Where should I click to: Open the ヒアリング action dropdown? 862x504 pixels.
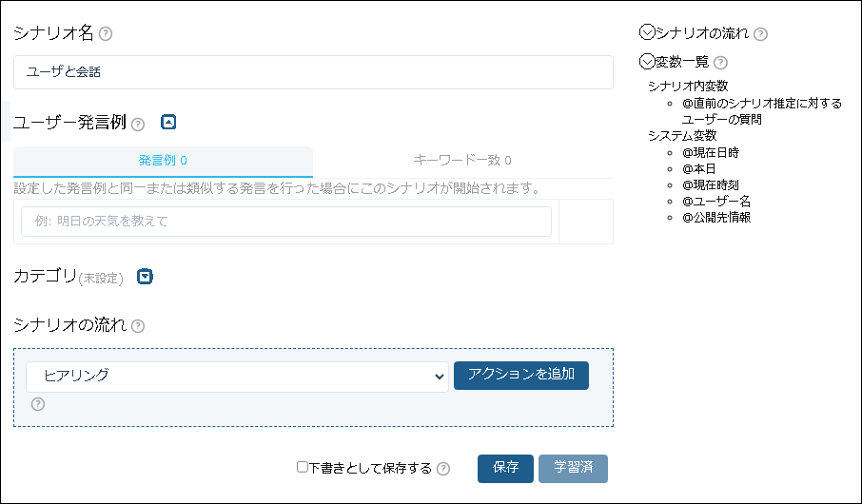237,376
